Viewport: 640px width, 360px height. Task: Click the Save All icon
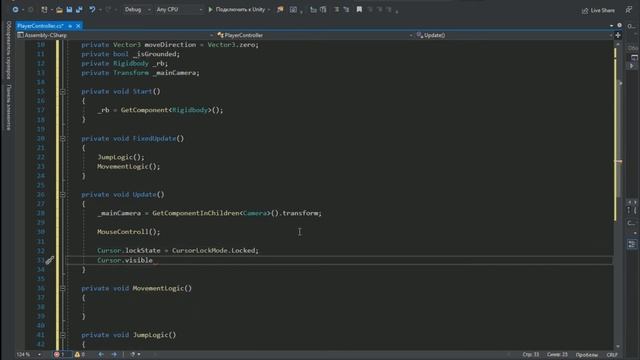(x=79, y=9)
